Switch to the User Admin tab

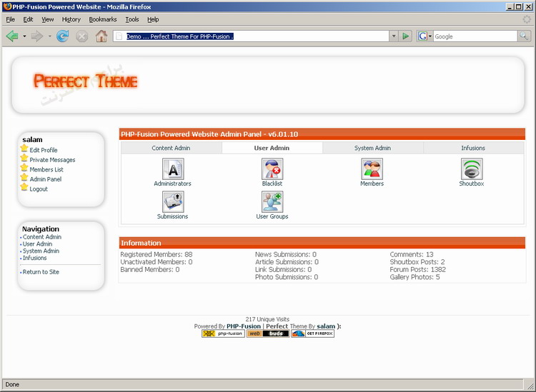coord(272,148)
